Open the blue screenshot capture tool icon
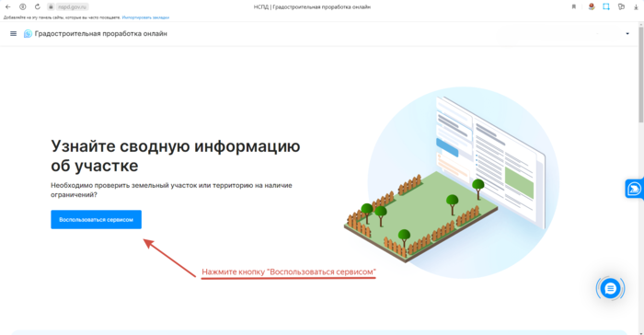Viewport: 644px width, 335px height. [605, 6]
